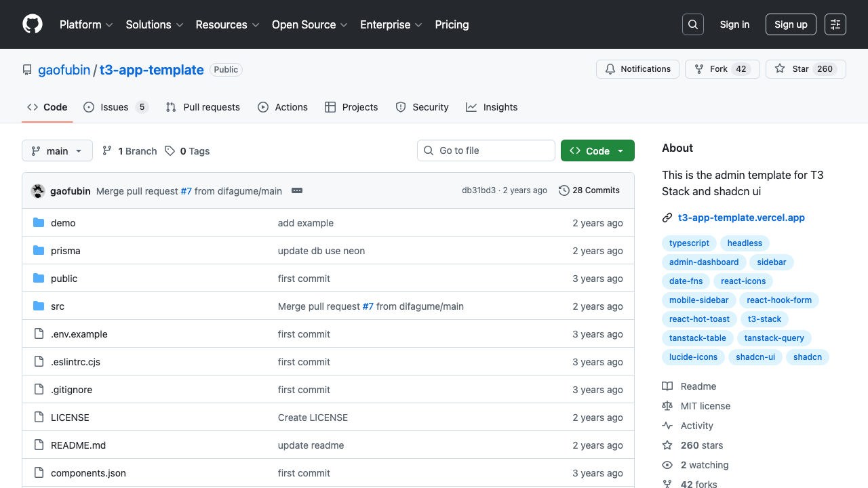Image resolution: width=868 pixels, height=488 pixels.
Task: Click the GitHub logo in the top bar
Action: coord(32,24)
